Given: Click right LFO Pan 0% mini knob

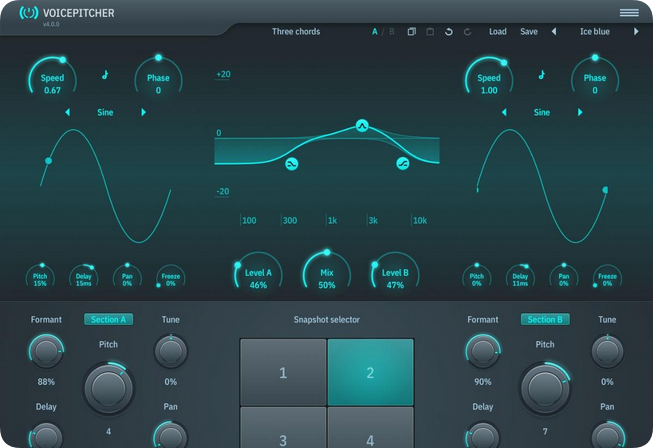Looking at the screenshot, I should tap(563, 277).
